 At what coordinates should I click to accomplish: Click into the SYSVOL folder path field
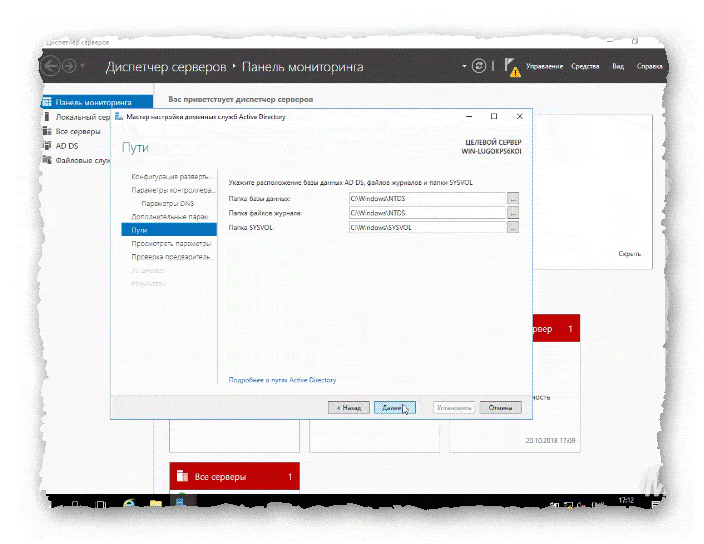425,228
